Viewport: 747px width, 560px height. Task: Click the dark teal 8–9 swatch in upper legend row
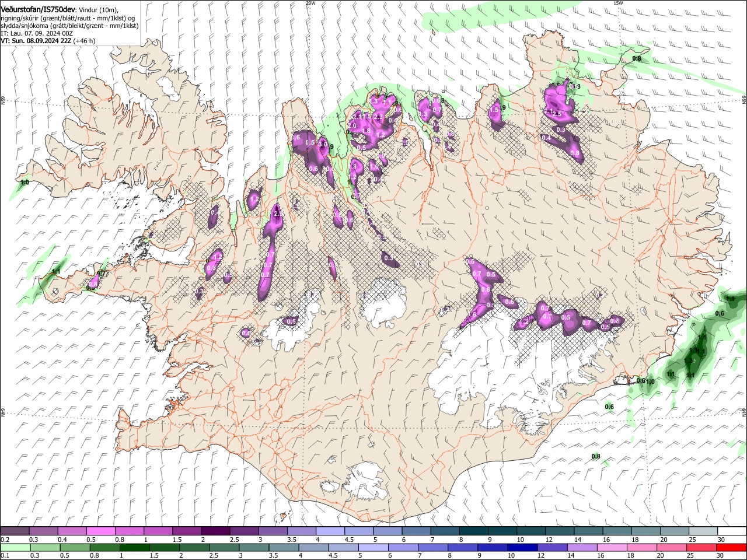pyautogui.click(x=473, y=531)
